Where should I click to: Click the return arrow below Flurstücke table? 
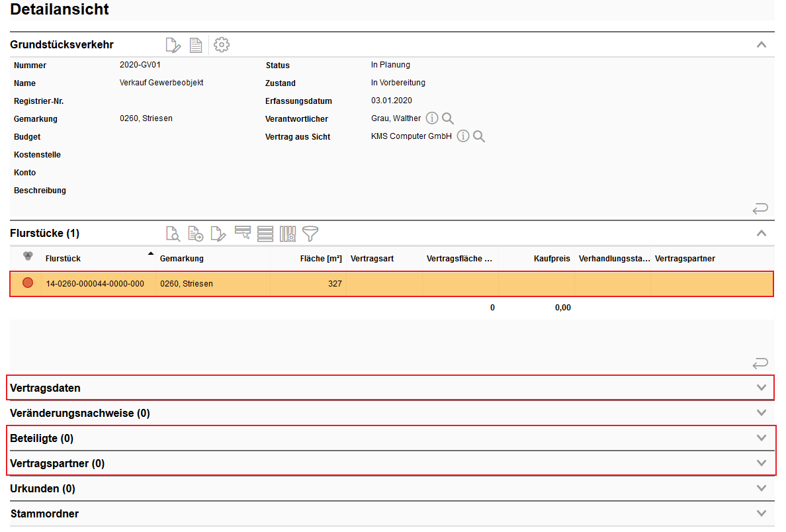coord(760,363)
